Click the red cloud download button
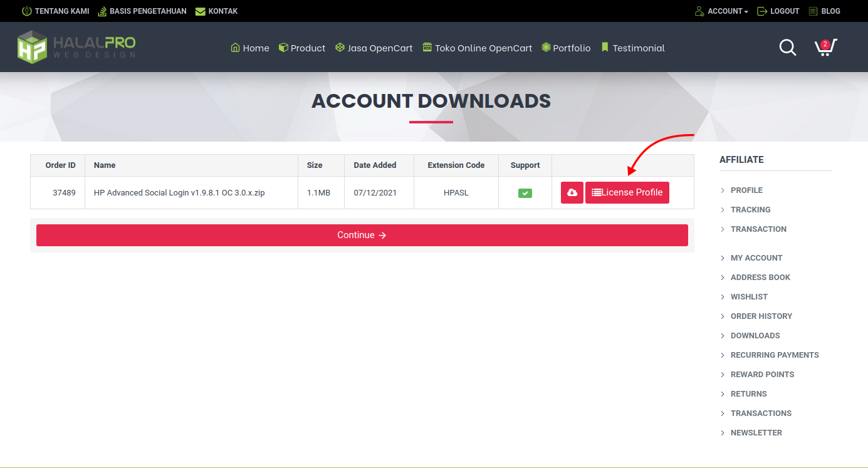The height and width of the screenshot is (468, 868). [x=572, y=193]
